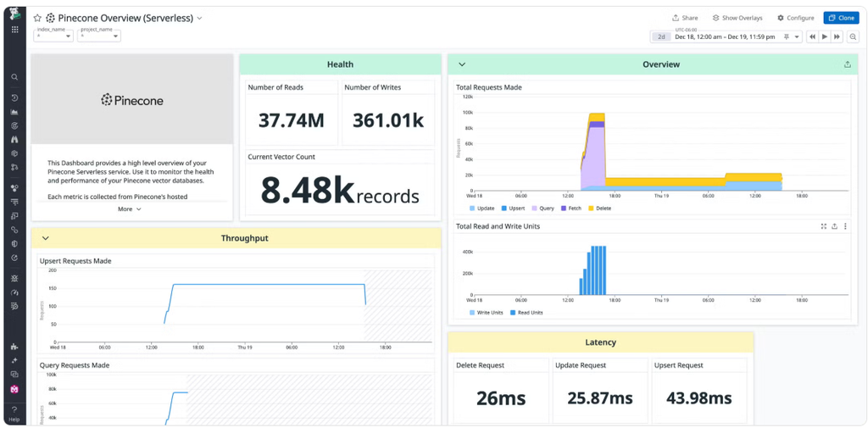Open the Configure menu
This screenshot has width=868, height=428.
[x=795, y=18]
